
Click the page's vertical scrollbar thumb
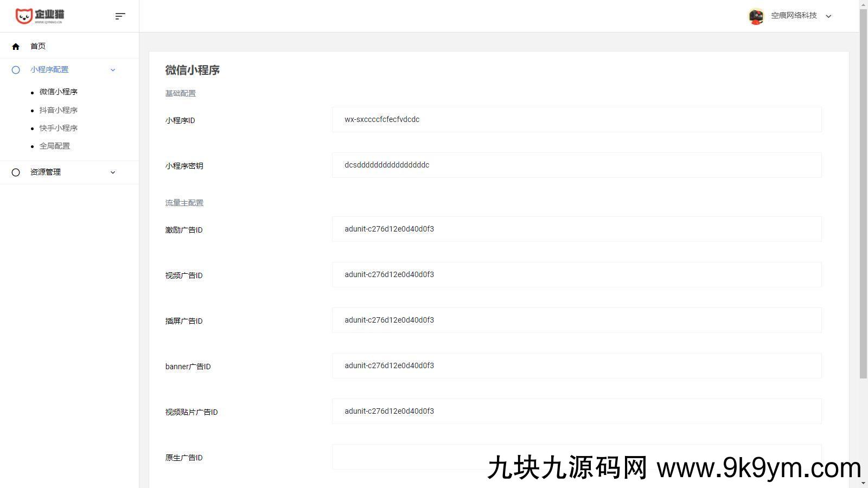[x=863, y=190]
